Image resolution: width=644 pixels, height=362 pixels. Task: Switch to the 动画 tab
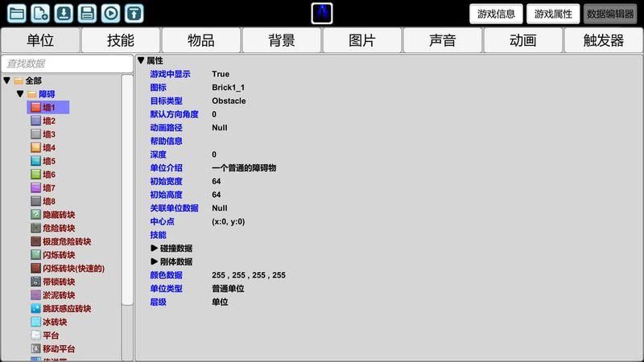click(x=523, y=40)
